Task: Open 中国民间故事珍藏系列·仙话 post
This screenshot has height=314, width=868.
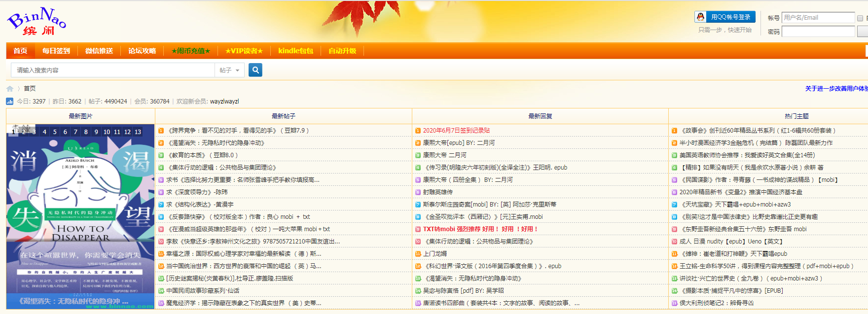Action: click(x=203, y=291)
